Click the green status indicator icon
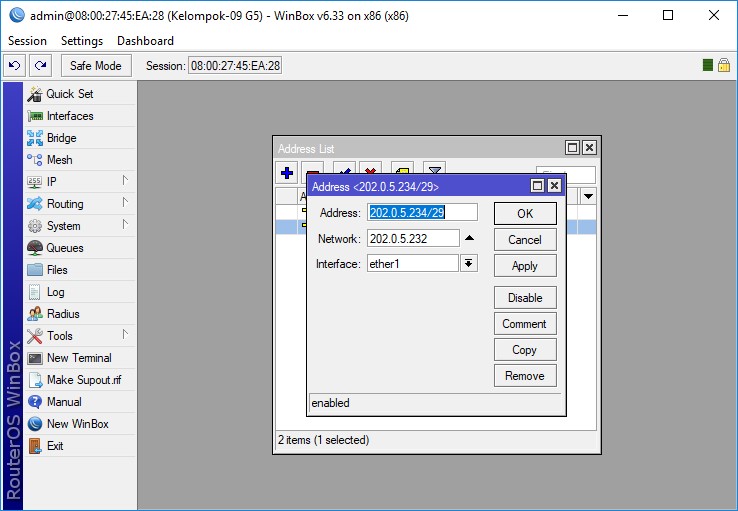Screen dimensions: 738x511 pyautogui.click(x=707, y=65)
